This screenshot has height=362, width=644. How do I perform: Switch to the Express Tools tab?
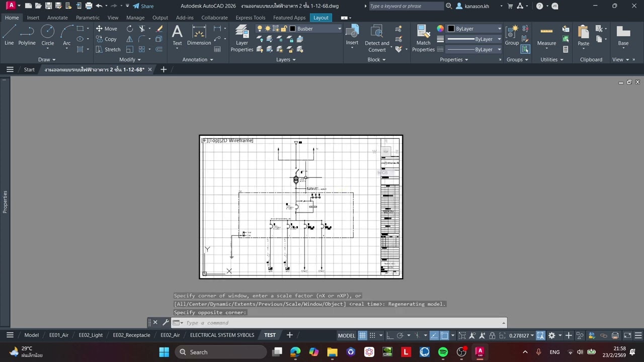coord(250,18)
